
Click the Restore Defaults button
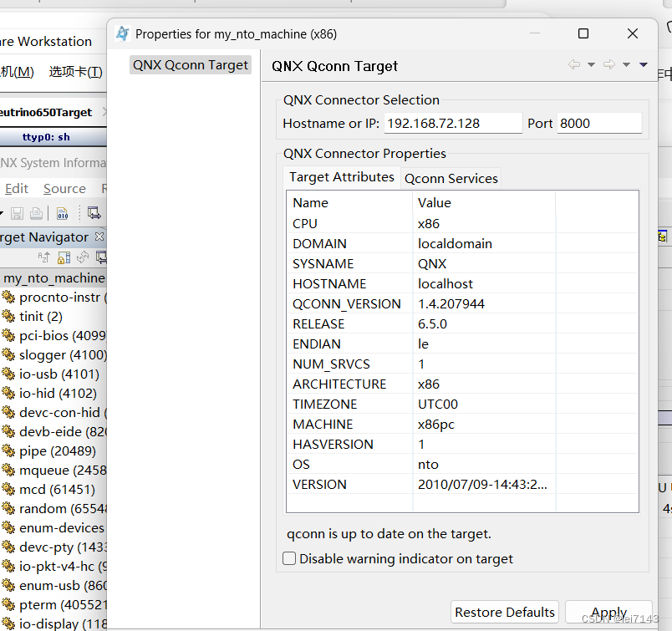point(504,612)
